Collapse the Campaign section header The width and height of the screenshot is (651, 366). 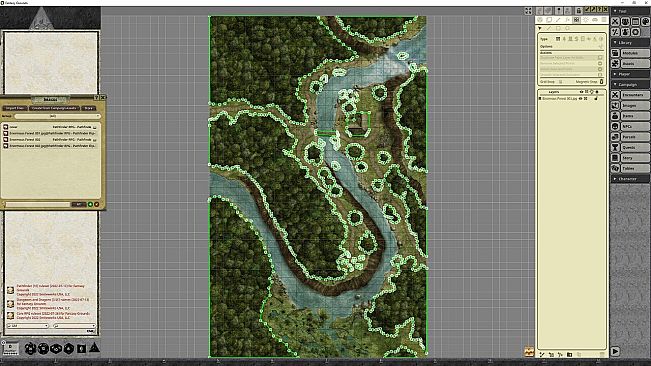[629, 85]
